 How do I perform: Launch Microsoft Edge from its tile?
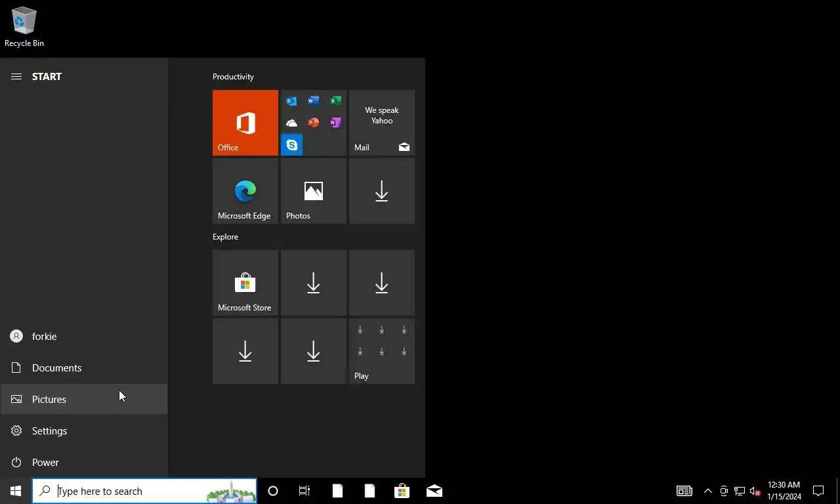coord(245,191)
